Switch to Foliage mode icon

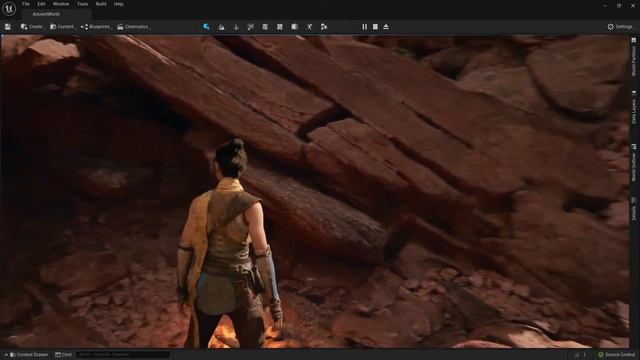[236, 27]
